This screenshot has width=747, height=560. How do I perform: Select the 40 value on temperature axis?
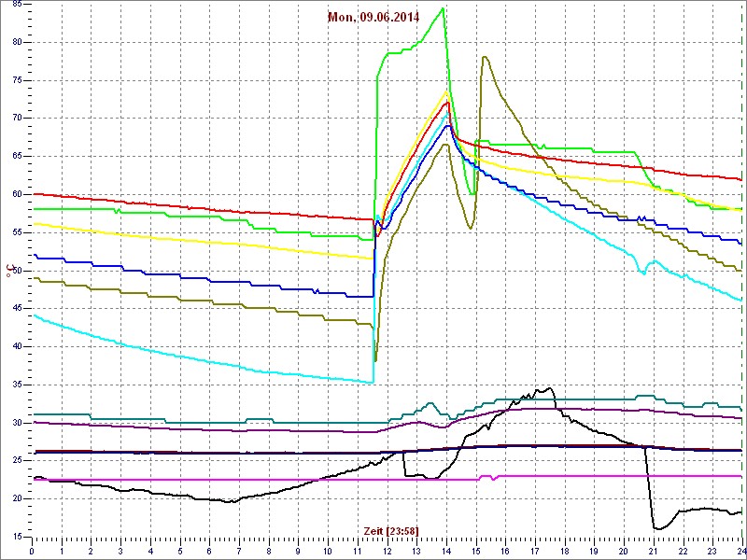16,346
